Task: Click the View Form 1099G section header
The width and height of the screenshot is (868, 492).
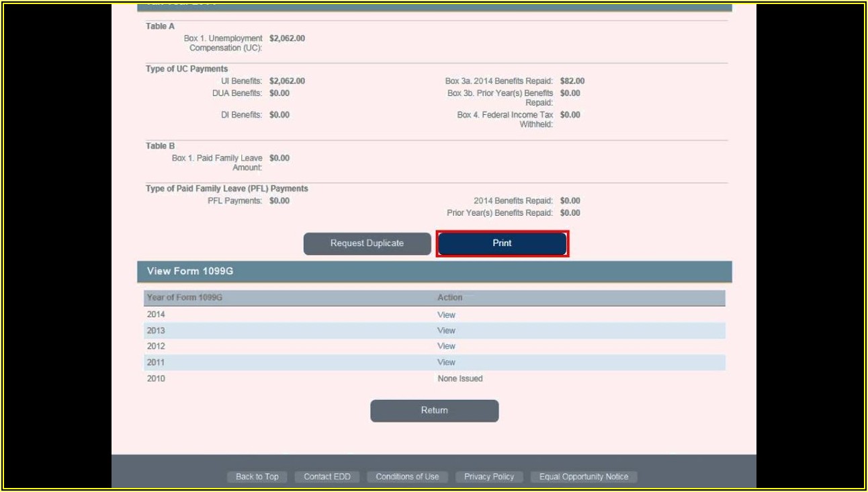Action: point(190,272)
